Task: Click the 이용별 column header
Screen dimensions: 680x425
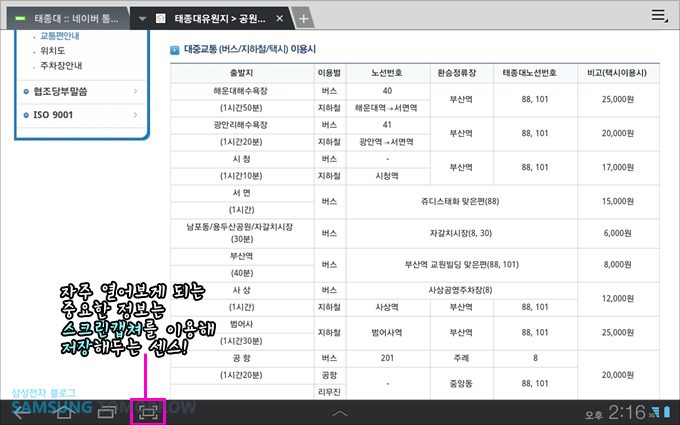Action: coord(330,73)
